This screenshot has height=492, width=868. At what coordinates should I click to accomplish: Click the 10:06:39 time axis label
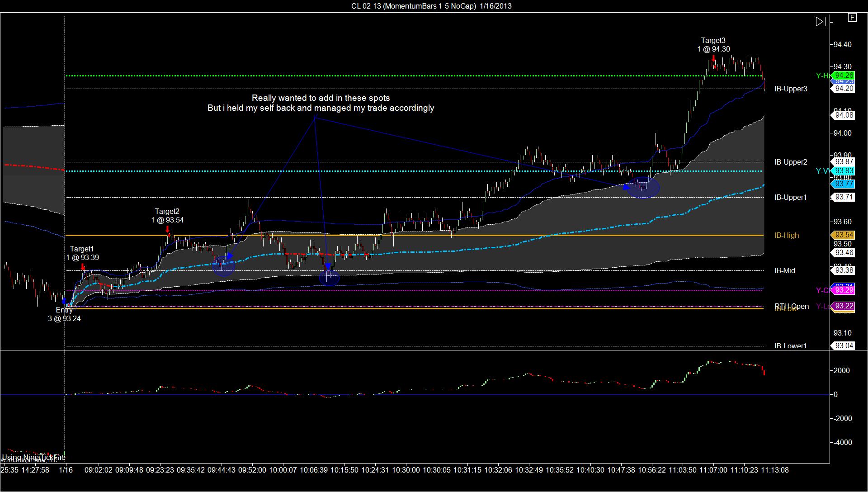(314, 470)
